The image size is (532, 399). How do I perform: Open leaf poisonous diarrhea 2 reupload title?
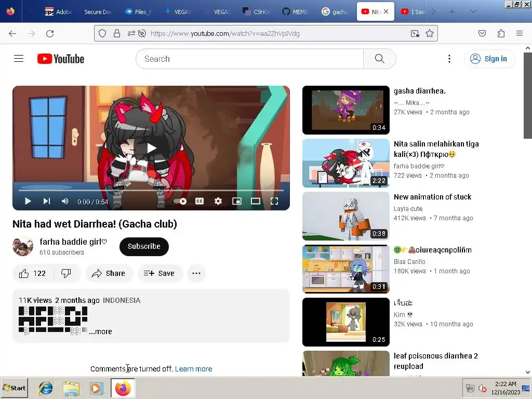coord(436,361)
